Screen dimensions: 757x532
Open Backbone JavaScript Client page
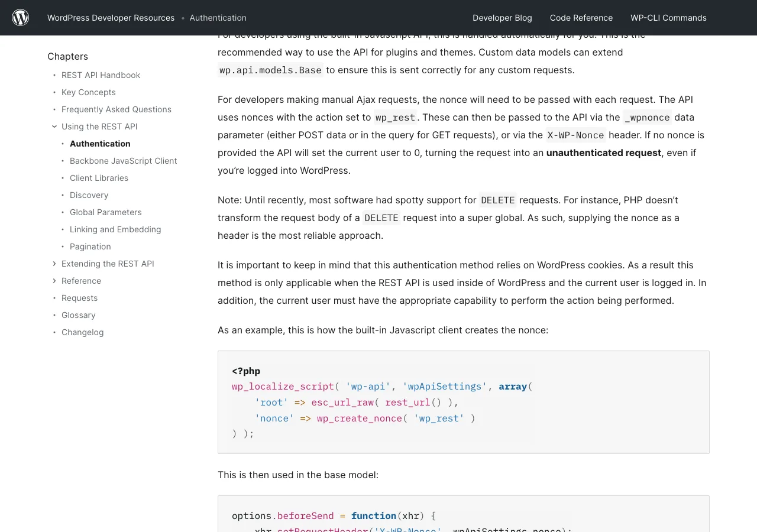tap(123, 161)
